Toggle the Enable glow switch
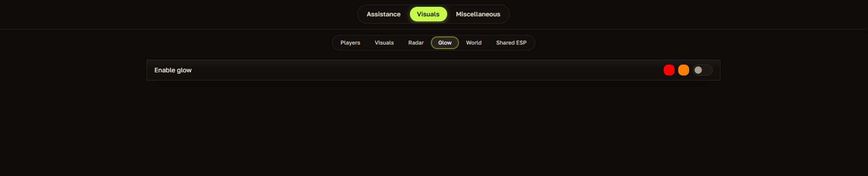 point(702,70)
